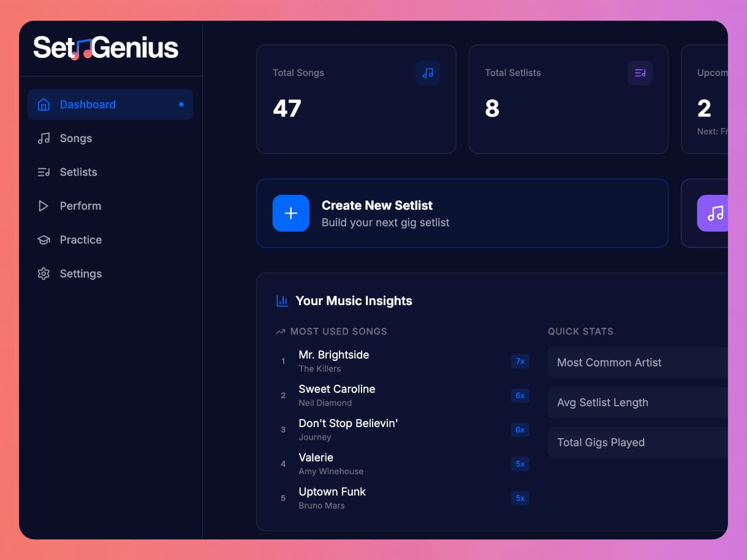
Task: Click the bar chart icon beside Your Music Insights
Action: point(281,301)
